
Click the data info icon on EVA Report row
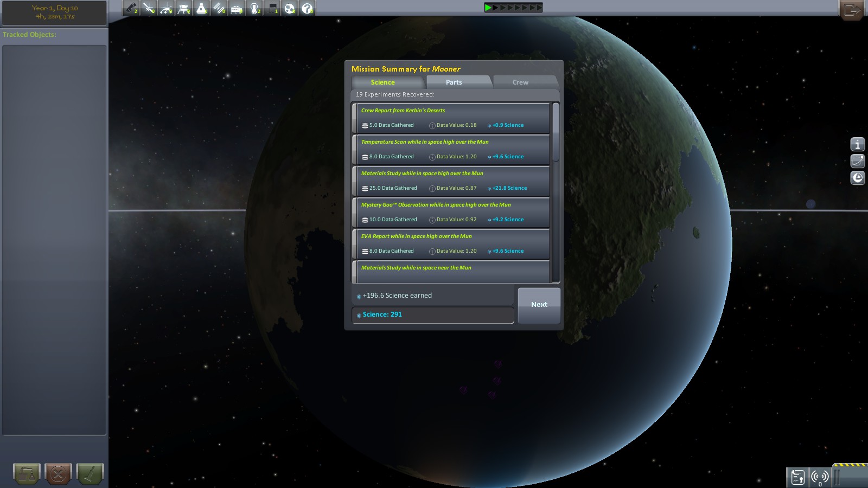tap(432, 251)
